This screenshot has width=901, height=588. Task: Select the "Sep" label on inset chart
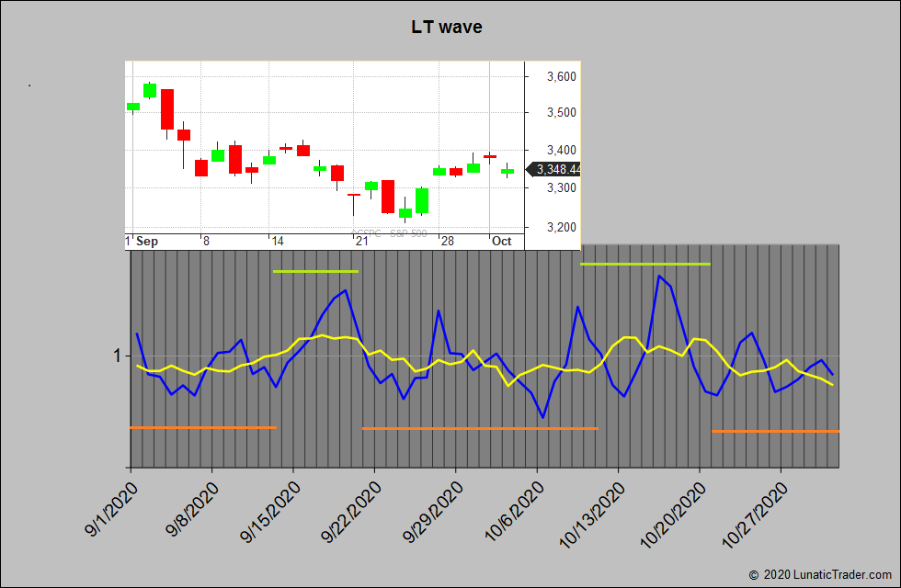pos(147,241)
